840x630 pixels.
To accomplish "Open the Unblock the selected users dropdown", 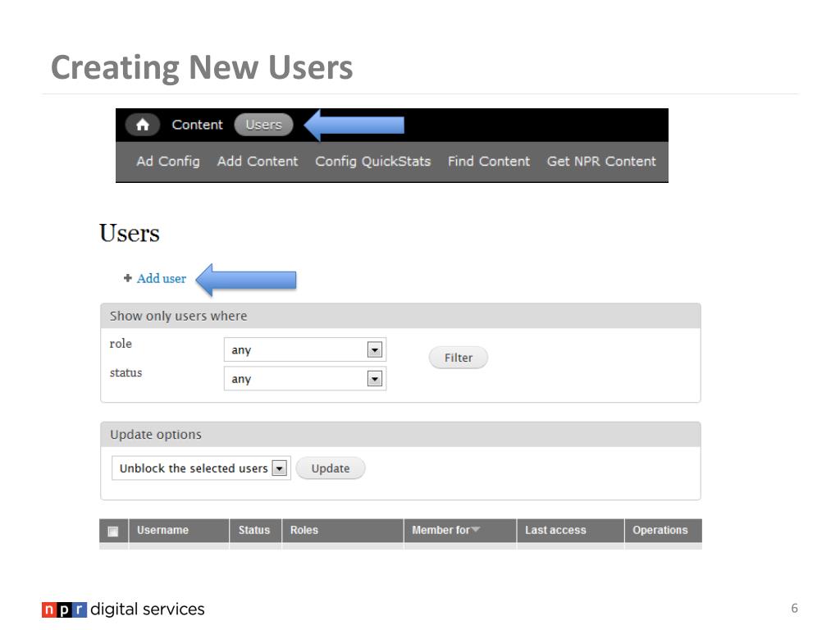I will [x=201, y=468].
